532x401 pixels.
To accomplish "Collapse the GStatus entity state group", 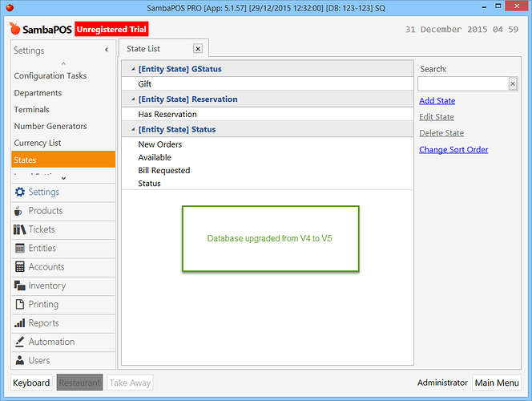I will [133, 69].
